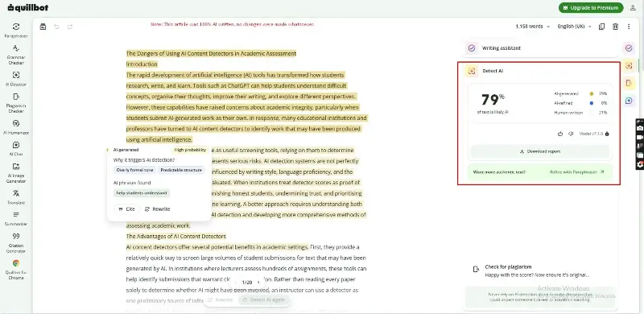This screenshot has height=314, width=644.
Task: Open the AI Humanizer tool
Action: [16, 127]
